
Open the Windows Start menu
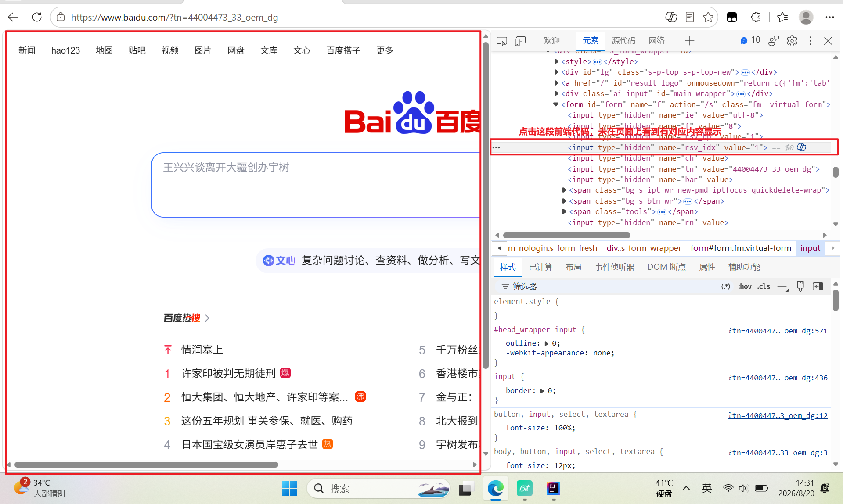(x=289, y=488)
